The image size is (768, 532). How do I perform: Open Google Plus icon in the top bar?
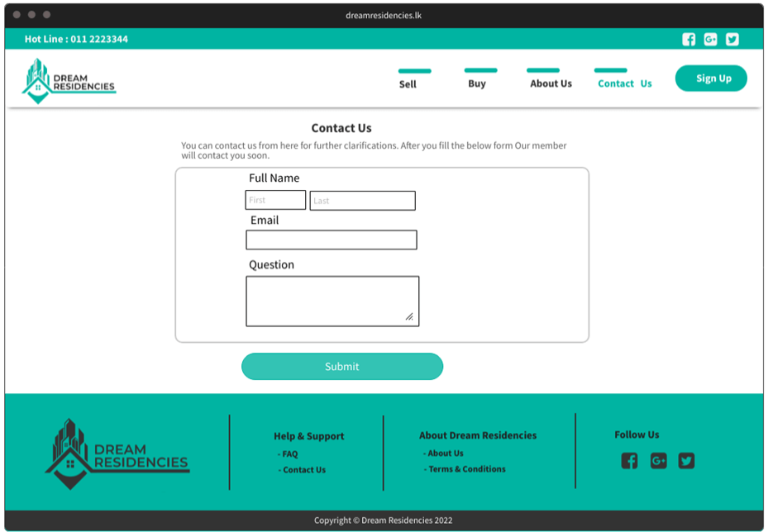tap(710, 39)
